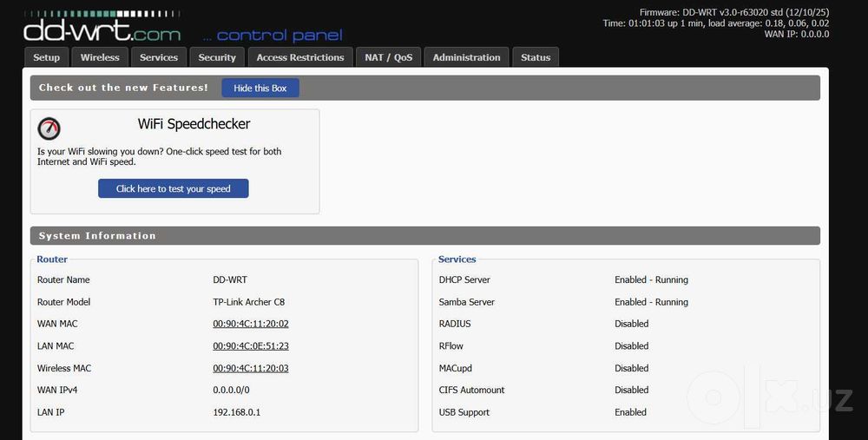Click here to test your speed button
This screenshot has height=440, width=868.
pos(174,188)
